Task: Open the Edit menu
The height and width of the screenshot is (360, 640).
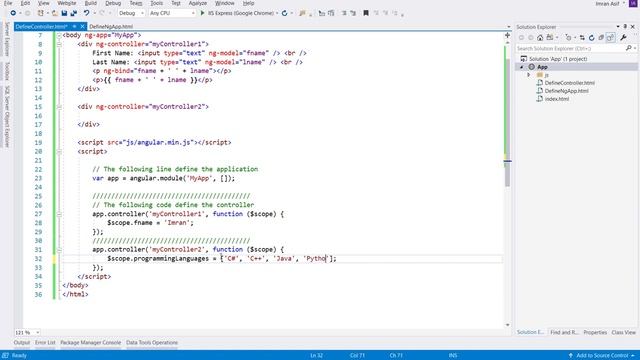Action: [25, 3]
